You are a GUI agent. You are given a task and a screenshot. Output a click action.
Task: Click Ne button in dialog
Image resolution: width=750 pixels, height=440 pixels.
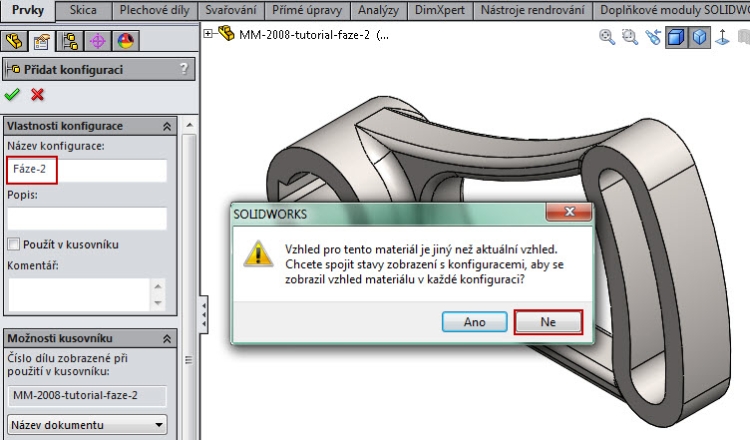point(548,322)
